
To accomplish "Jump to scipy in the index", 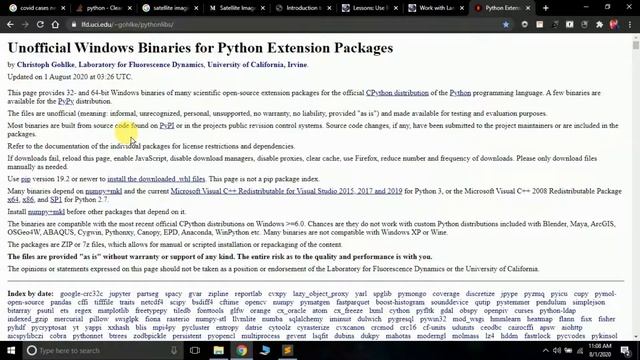I will (x=178, y=302).
